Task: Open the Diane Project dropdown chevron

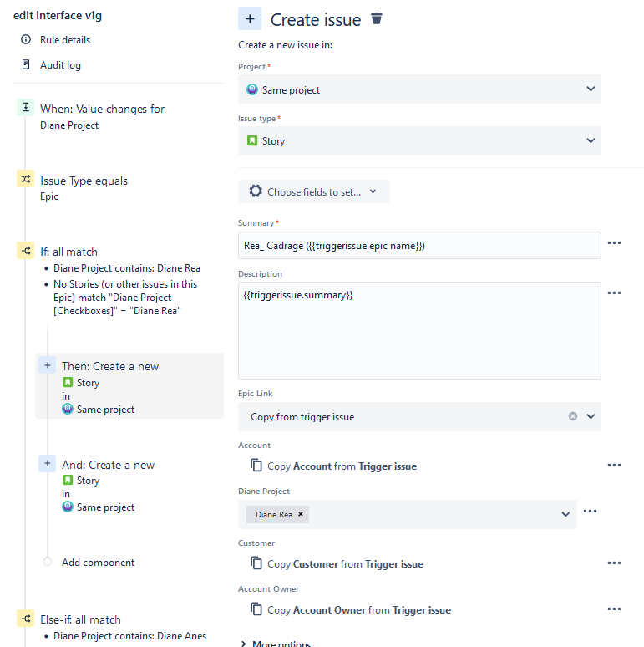Action: pyautogui.click(x=565, y=514)
